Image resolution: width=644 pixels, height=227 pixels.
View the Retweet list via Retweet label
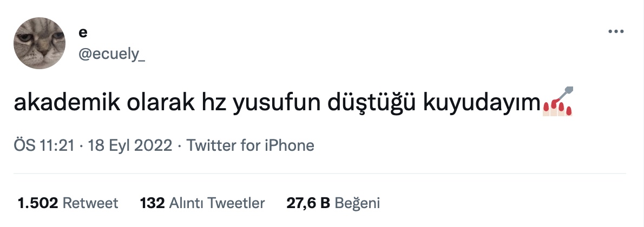pos(91,203)
